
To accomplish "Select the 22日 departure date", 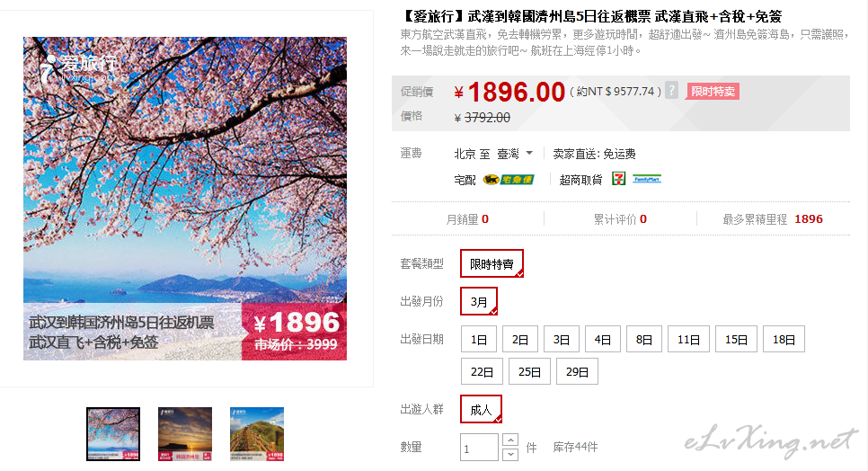I will 482,372.
